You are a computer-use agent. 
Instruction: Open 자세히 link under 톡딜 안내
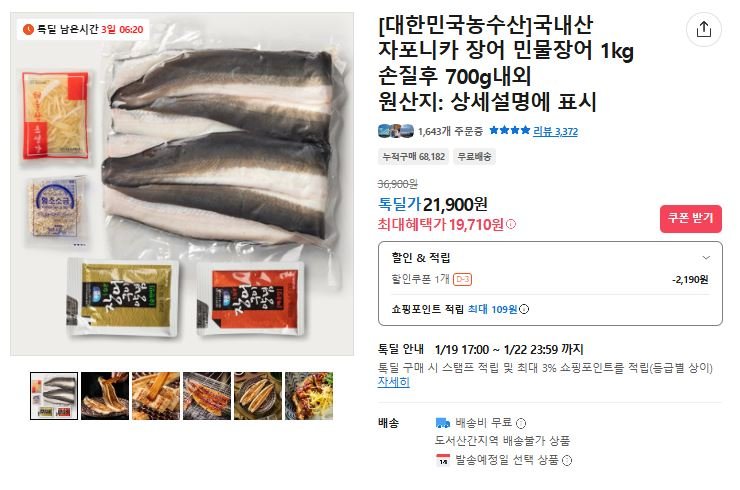(x=394, y=381)
